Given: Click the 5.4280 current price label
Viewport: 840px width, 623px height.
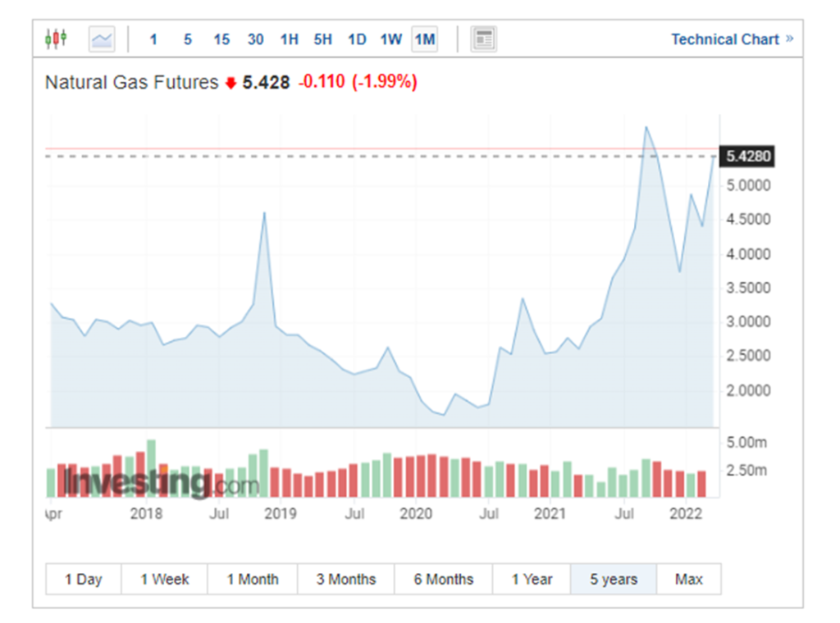Looking at the screenshot, I should (747, 157).
